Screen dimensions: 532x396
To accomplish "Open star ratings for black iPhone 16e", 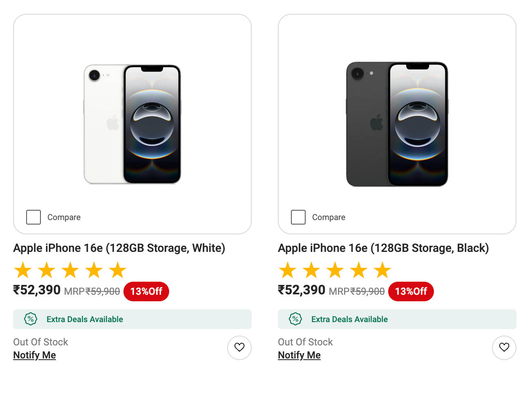I will click(335, 270).
